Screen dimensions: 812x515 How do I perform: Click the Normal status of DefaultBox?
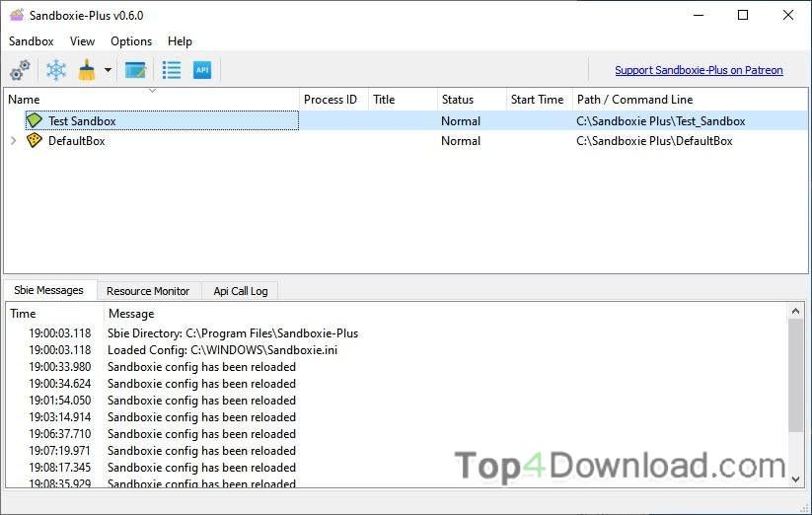(461, 141)
